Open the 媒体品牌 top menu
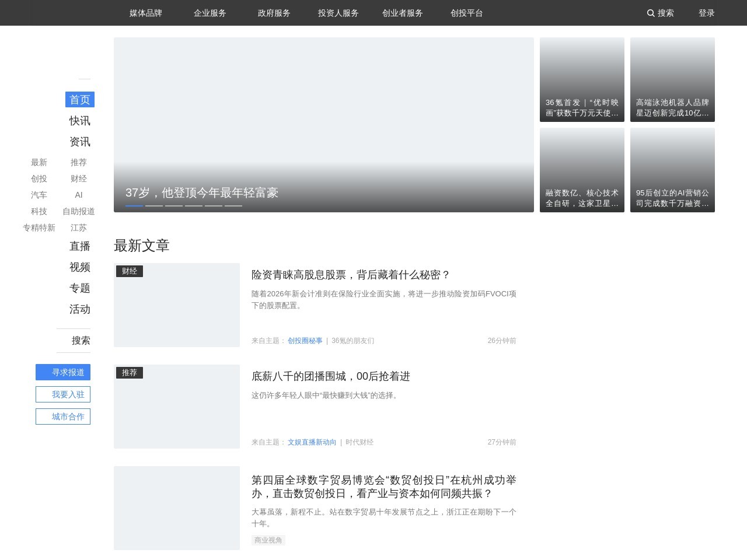Screen dimensions: 747x560 point(146,13)
